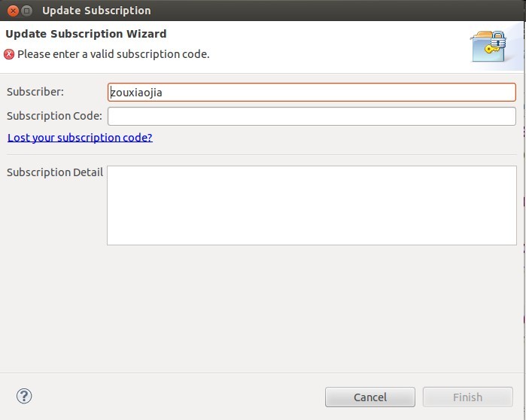
Task: Focus the Subscriber text field
Action: tap(312, 92)
